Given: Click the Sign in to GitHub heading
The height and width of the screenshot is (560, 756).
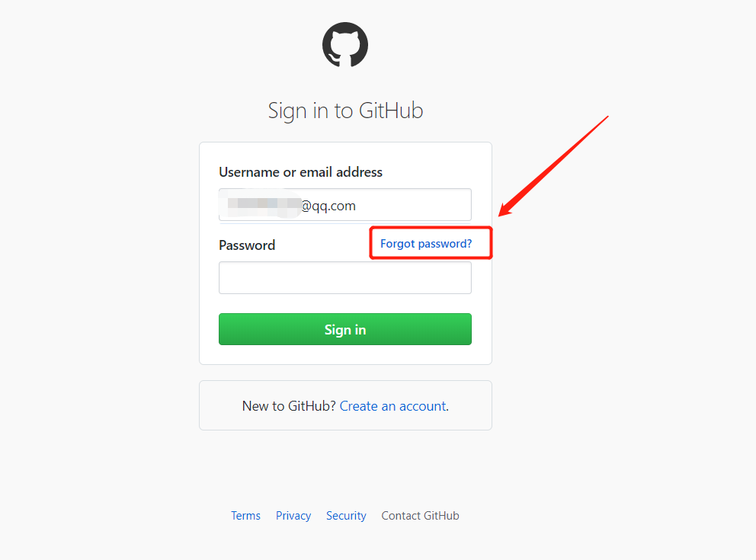Looking at the screenshot, I should (344, 110).
